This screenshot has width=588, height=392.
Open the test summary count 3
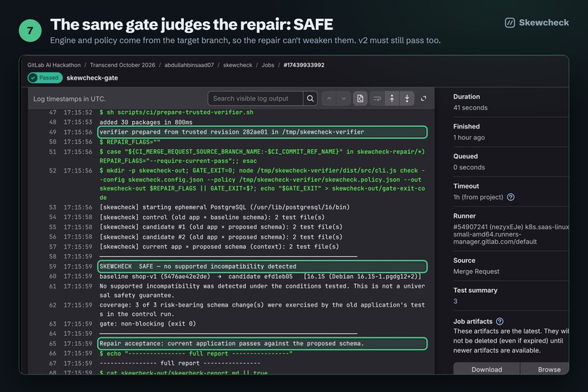click(455, 301)
